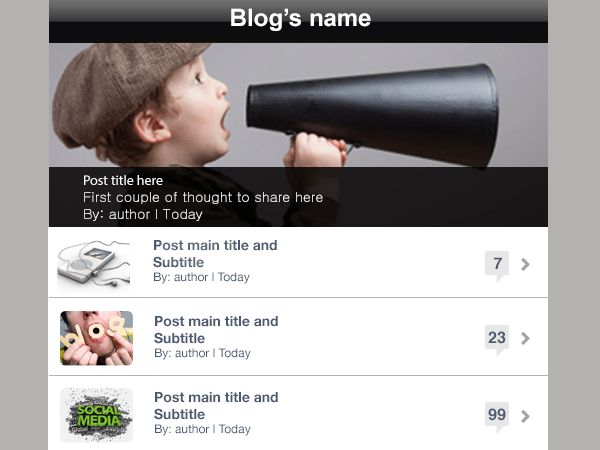Open the featured megaphone boy image
This screenshot has width=600, height=450.
coord(298,105)
